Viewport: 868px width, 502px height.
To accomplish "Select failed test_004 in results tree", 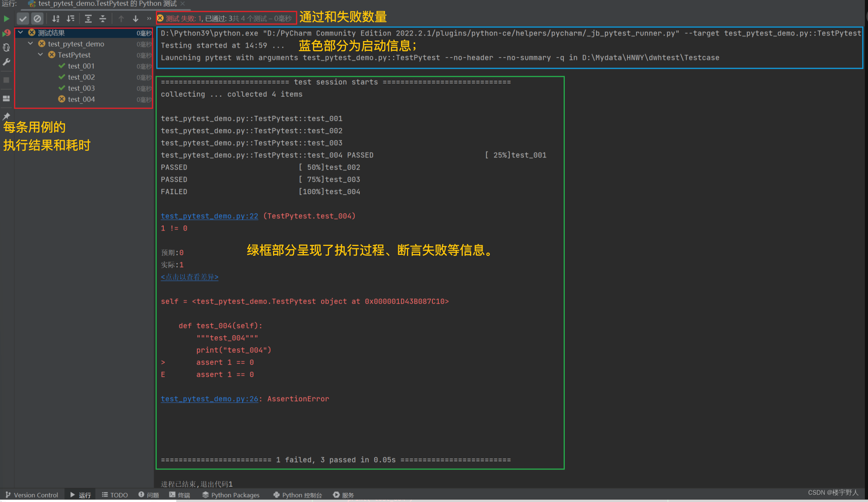I will click(x=81, y=99).
